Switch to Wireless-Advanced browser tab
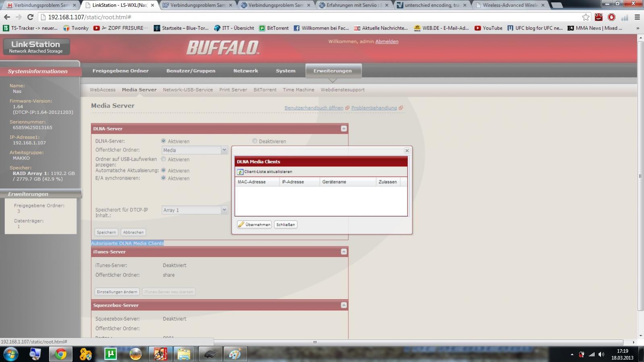Viewport: 644px width, 362px height. [510, 5]
